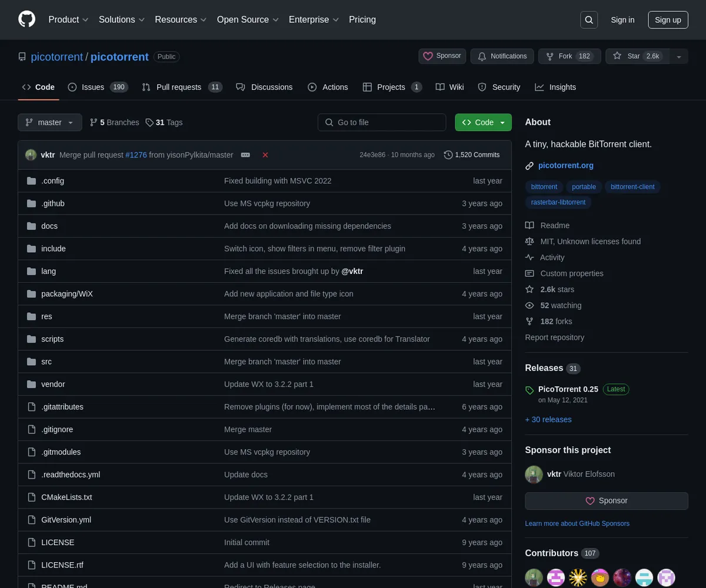706x588 pixels.
Task: Open commit history clock icon
Action: [448, 155]
